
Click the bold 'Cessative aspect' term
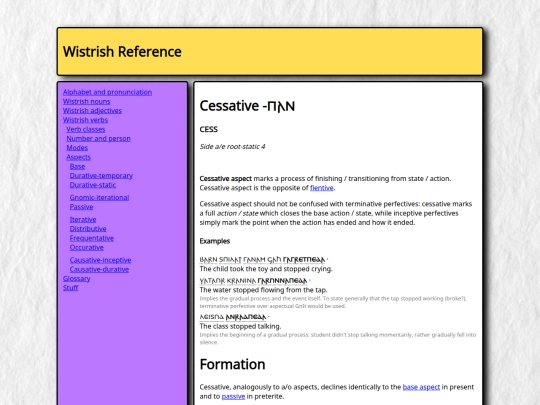point(226,179)
